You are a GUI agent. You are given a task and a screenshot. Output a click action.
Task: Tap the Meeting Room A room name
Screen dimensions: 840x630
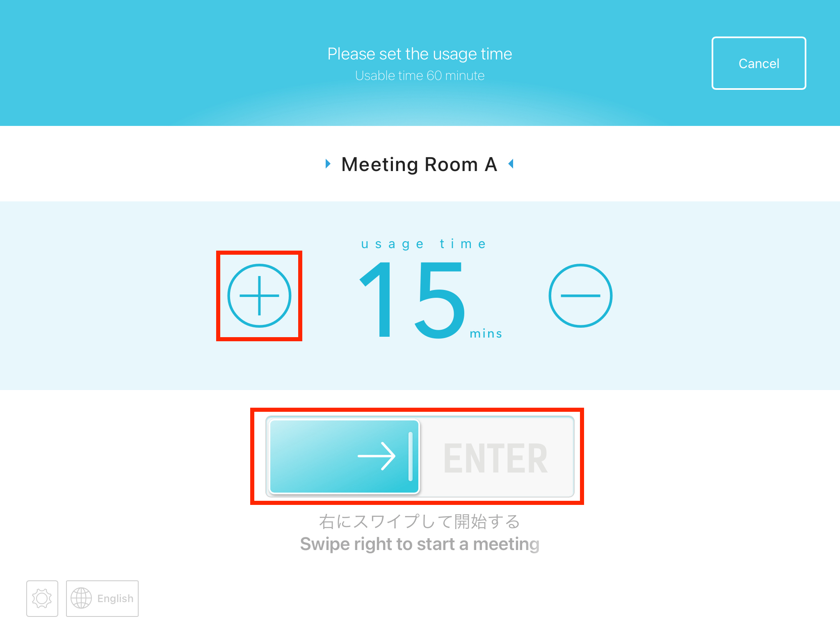pos(419,164)
